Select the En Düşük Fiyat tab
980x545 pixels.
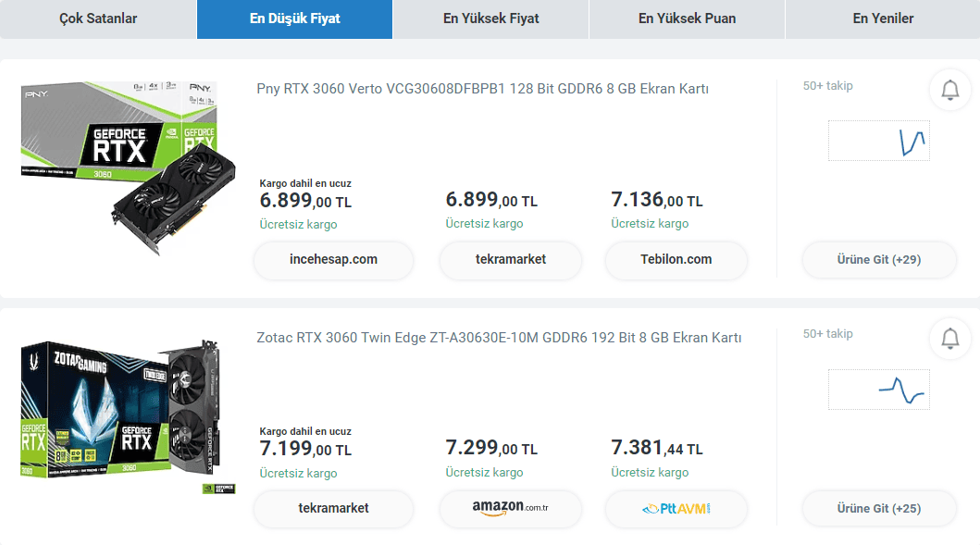click(294, 19)
